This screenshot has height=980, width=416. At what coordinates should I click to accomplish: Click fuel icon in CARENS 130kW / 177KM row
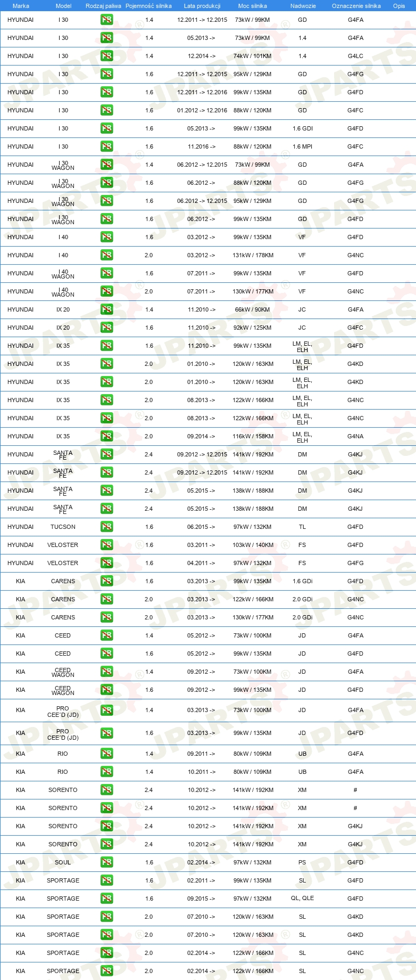click(106, 617)
